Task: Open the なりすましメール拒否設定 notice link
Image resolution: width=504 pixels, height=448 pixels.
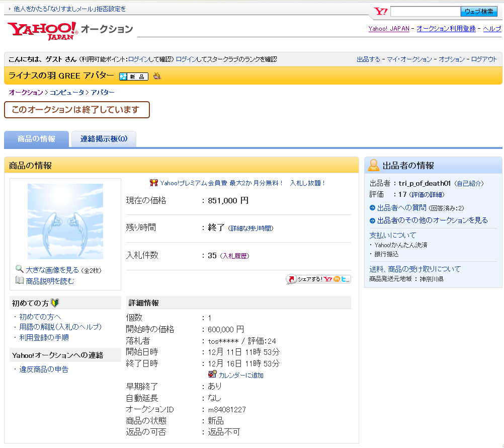Action: 70,9
